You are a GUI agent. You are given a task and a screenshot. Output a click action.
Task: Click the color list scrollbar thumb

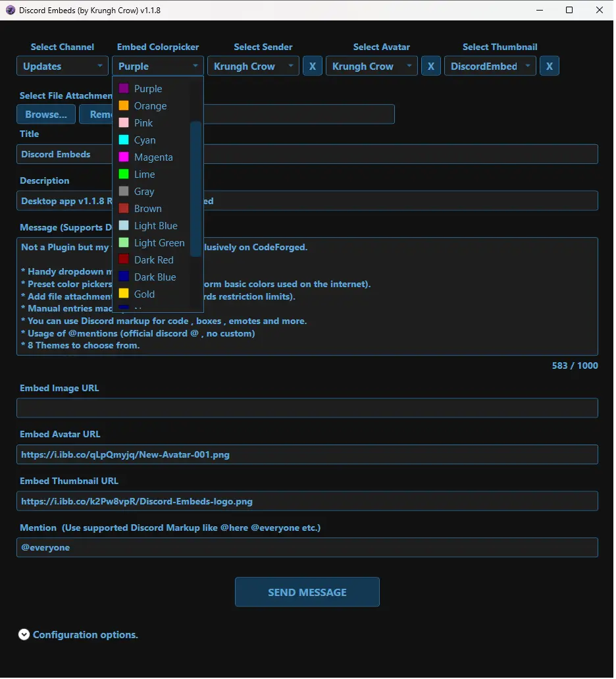tap(195, 188)
